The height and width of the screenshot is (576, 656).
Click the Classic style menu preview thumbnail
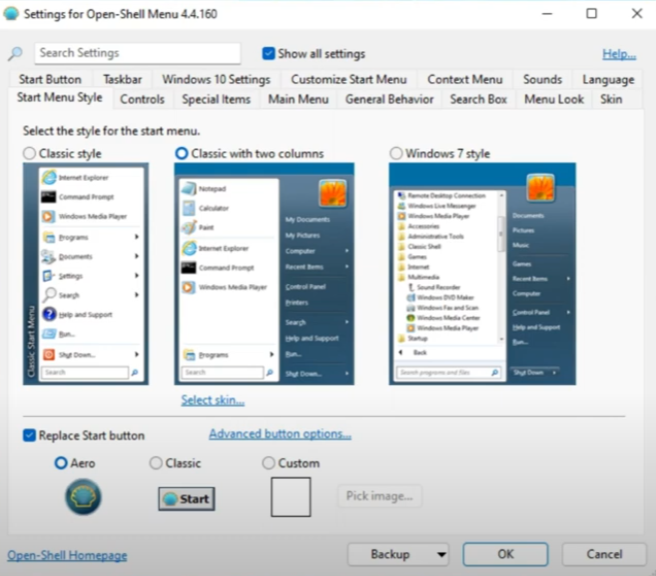point(86,274)
